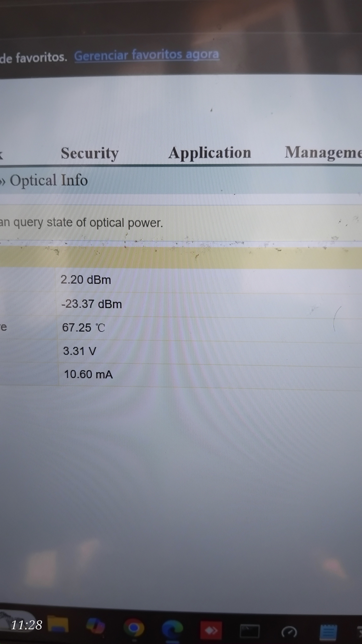The height and width of the screenshot is (644, 362).
Task: Click the 3.31 V voltage value
Action: coord(80,351)
